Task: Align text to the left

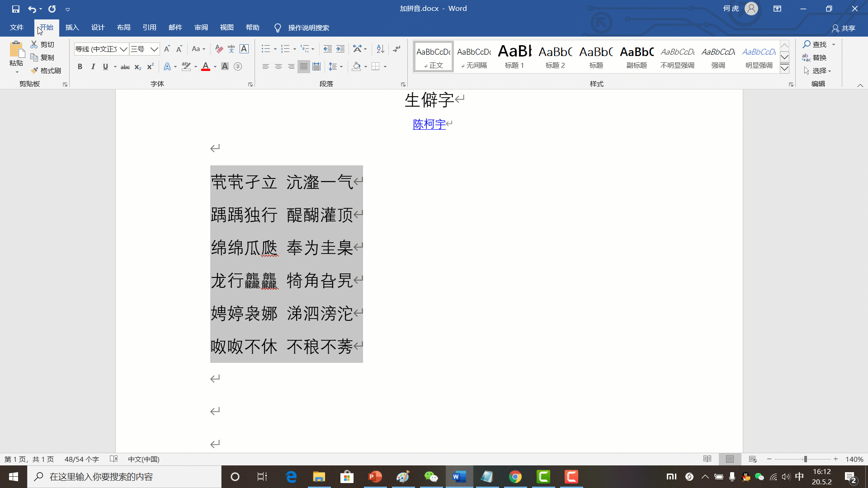Action: point(266,67)
